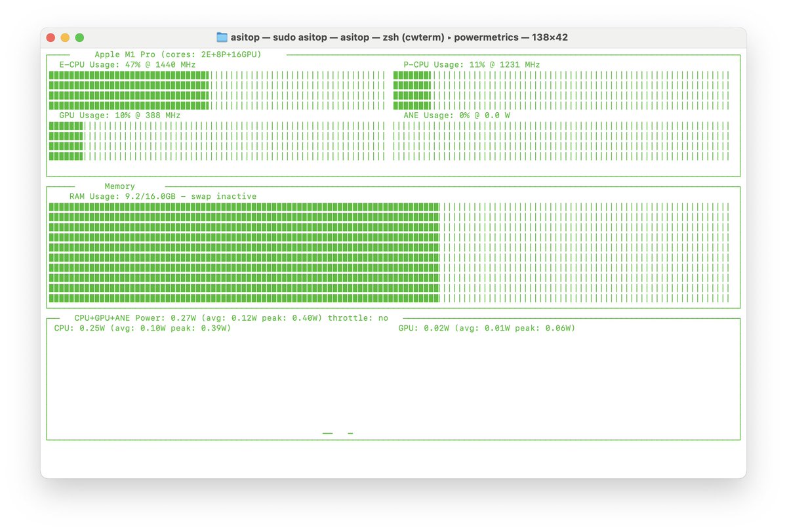This screenshot has height=532, width=787.
Task: Click the 'E-CPU Usage: 47% @ 1440 MHz' label
Action: (x=127, y=64)
